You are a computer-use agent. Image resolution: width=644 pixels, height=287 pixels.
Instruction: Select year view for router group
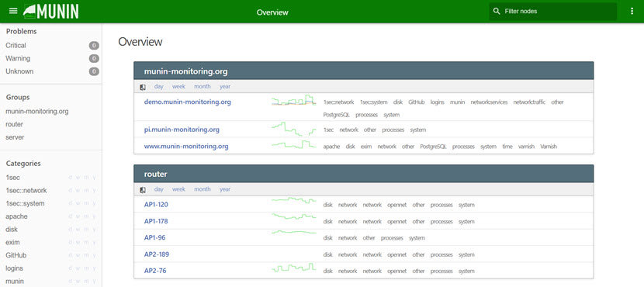[225, 189]
